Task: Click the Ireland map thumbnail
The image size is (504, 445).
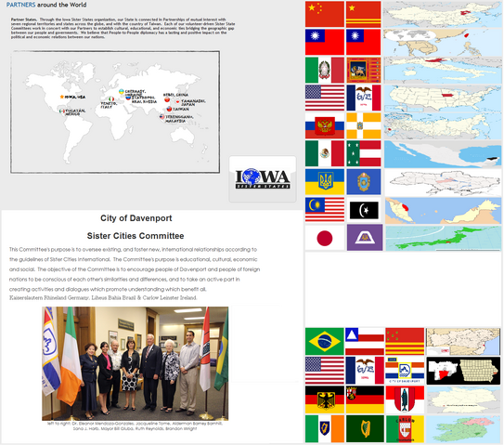Action: click(463, 429)
